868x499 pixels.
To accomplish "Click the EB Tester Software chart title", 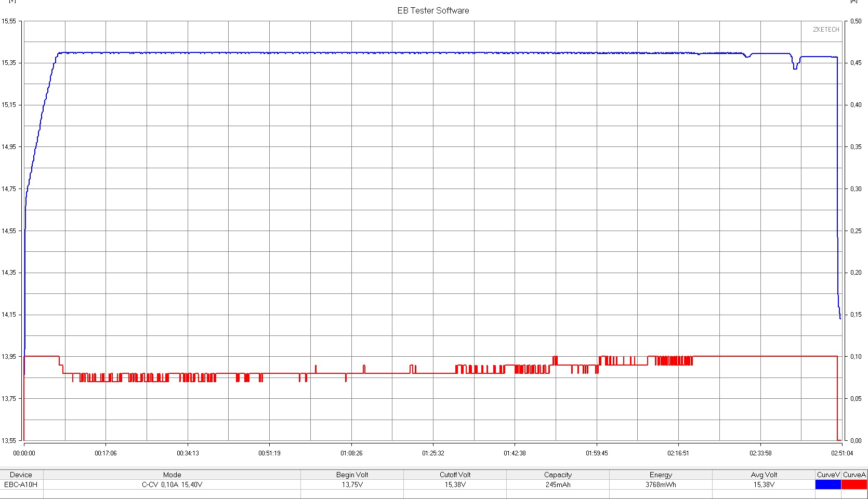I will pyautogui.click(x=433, y=10).
